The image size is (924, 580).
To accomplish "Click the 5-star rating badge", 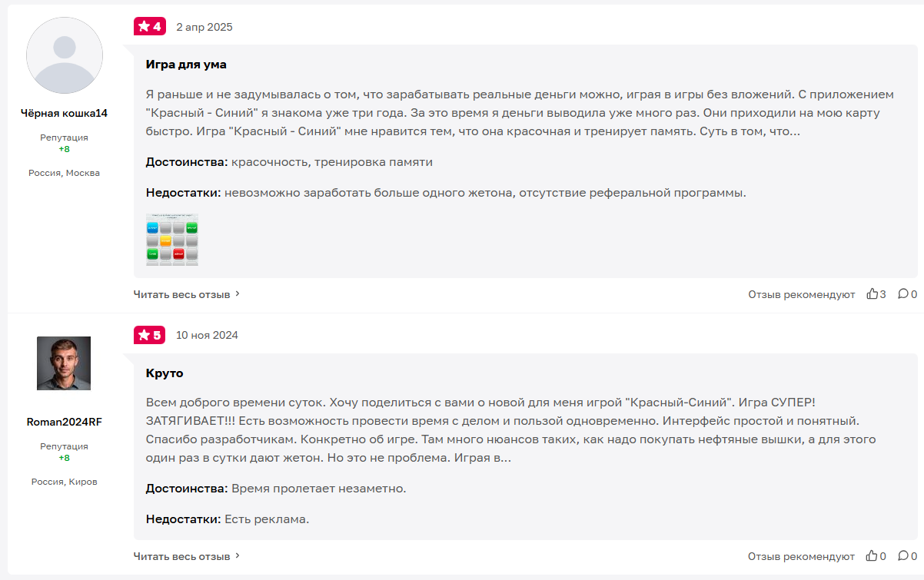I will [x=149, y=335].
